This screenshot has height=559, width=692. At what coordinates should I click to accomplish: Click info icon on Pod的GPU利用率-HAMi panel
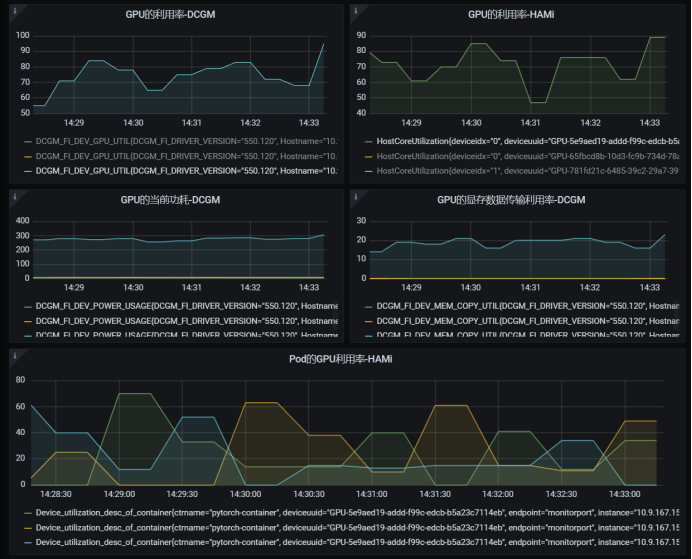point(15,354)
